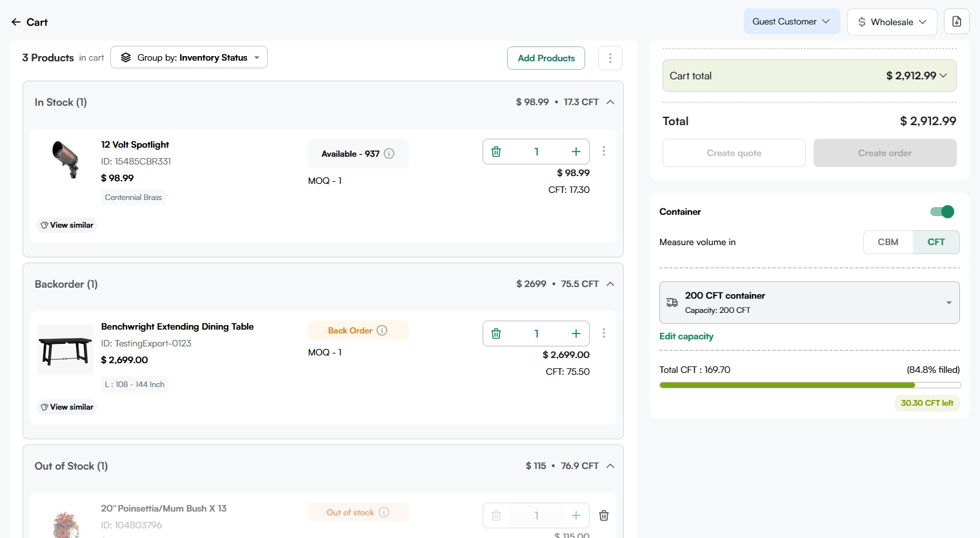Open the three-dot menu beside Add Products
Image resolution: width=980 pixels, height=538 pixels.
610,58
